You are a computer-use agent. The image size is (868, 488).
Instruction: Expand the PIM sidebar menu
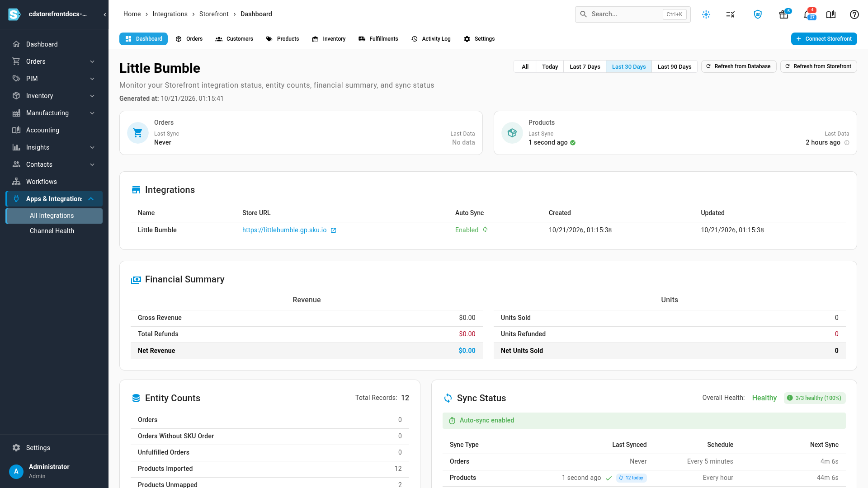coord(54,79)
